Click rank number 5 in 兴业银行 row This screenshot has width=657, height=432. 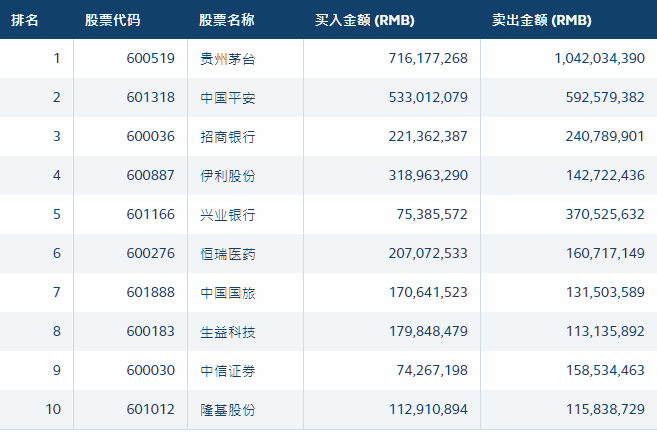pos(57,214)
